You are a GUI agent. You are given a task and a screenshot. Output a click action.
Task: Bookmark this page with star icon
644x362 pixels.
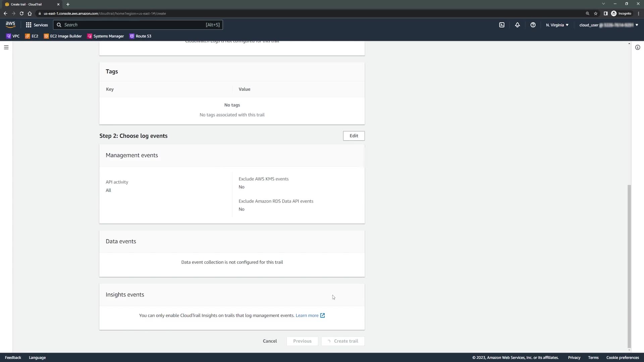(x=596, y=13)
